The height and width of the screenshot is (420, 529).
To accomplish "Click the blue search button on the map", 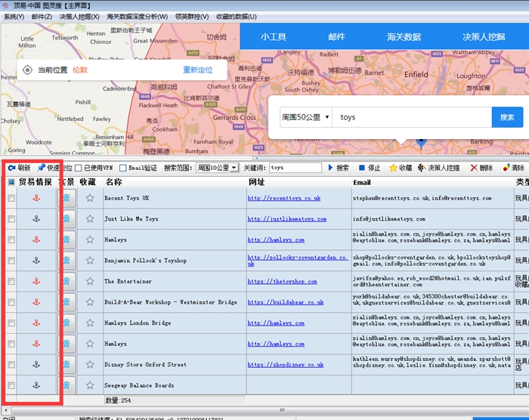I will tap(507, 117).
